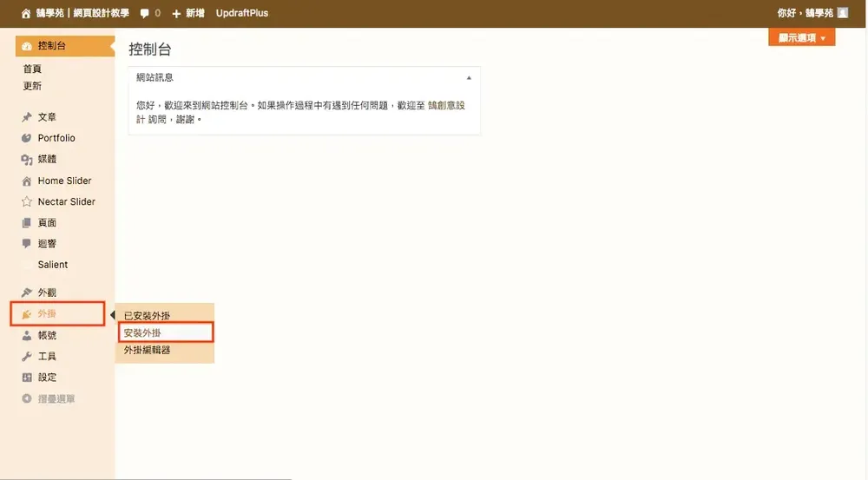Open the Nectar Slider menu label
Viewport: 868px width, 480px height.
click(x=67, y=201)
